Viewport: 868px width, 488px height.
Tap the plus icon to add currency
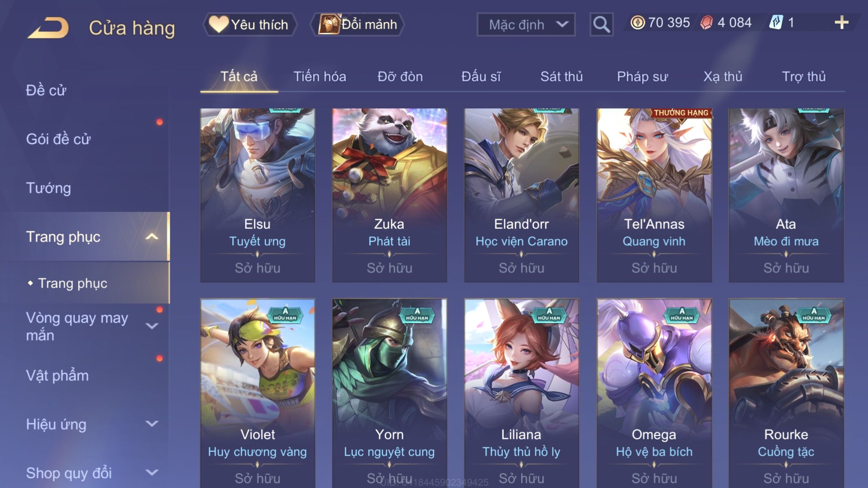(x=841, y=23)
